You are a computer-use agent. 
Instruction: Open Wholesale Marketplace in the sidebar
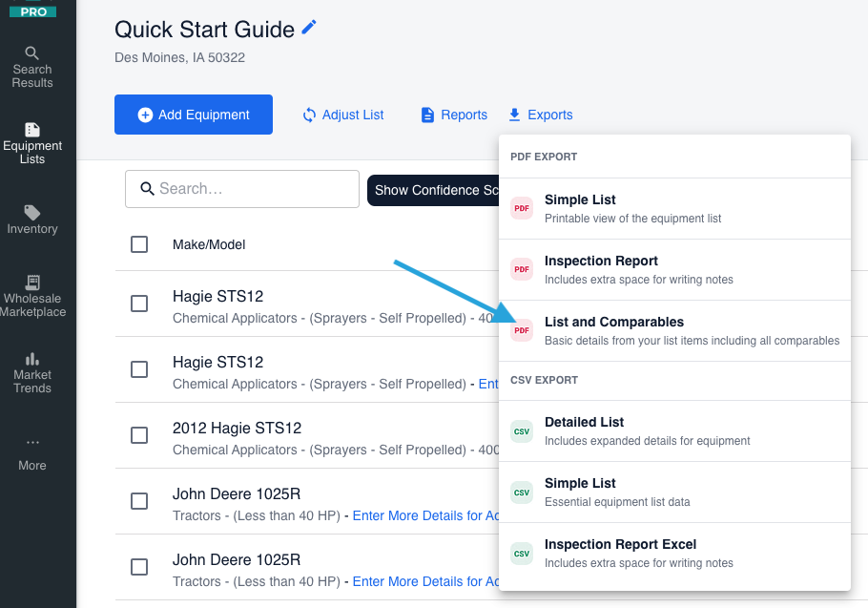(32, 296)
